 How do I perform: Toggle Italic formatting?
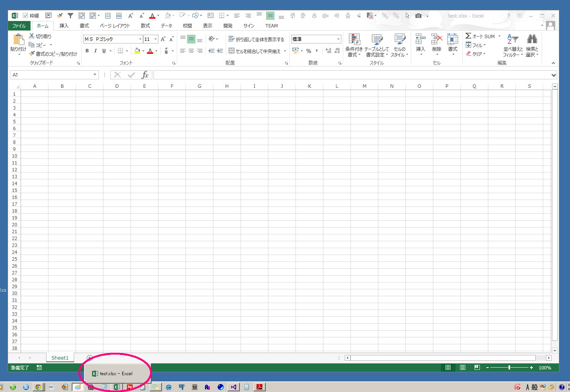click(95, 51)
